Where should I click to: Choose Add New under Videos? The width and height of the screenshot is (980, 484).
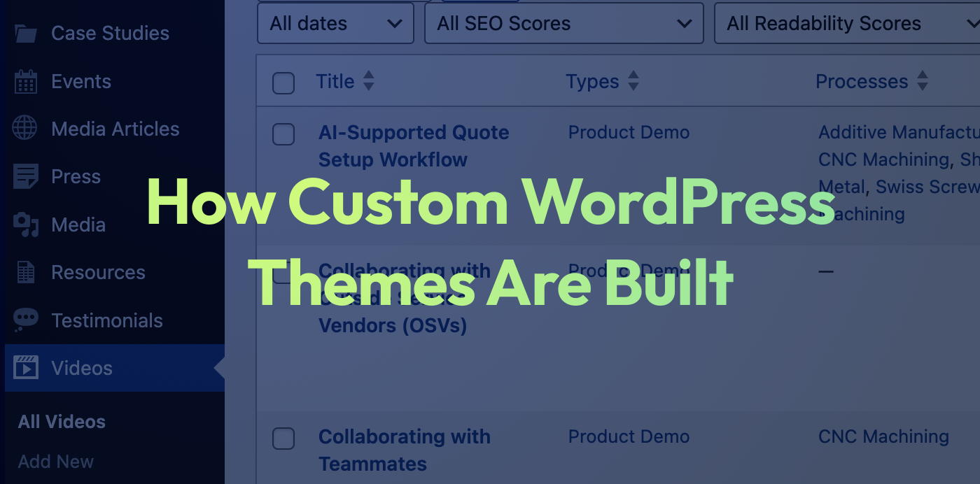(56, 462)
